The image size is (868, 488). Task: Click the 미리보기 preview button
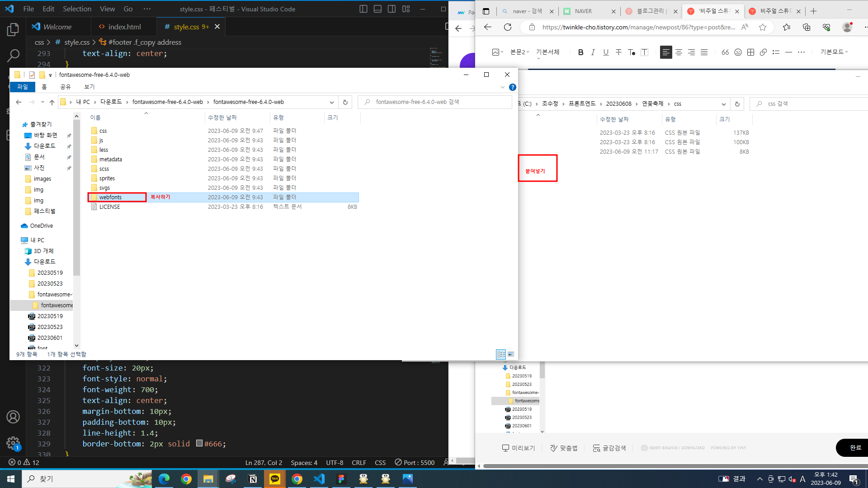coord(519,448)
